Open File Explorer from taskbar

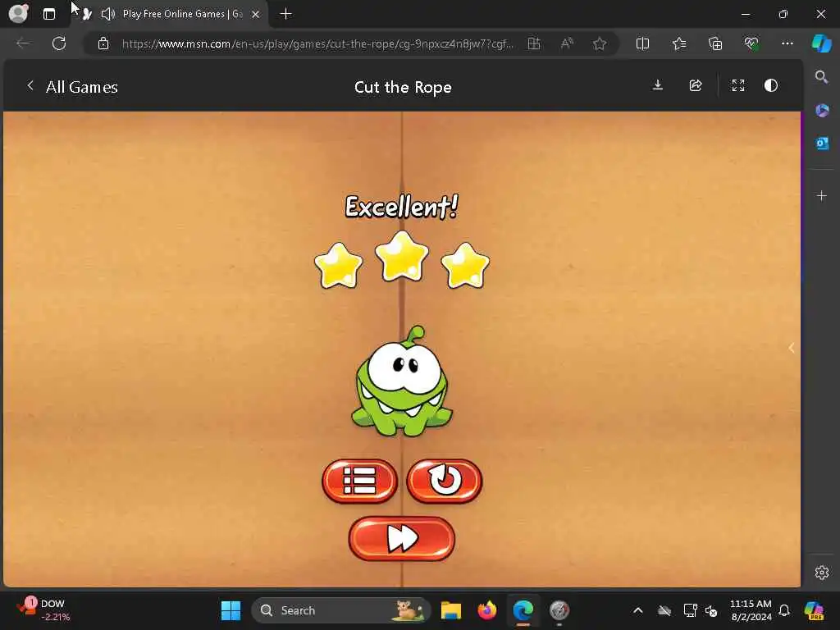click(x=451, y=610)
